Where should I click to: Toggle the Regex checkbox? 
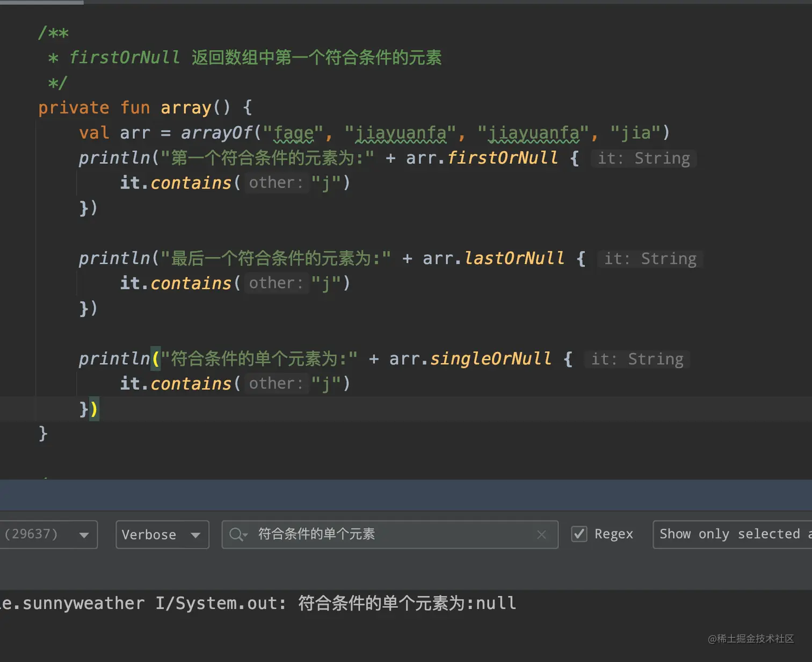(579, 534)
